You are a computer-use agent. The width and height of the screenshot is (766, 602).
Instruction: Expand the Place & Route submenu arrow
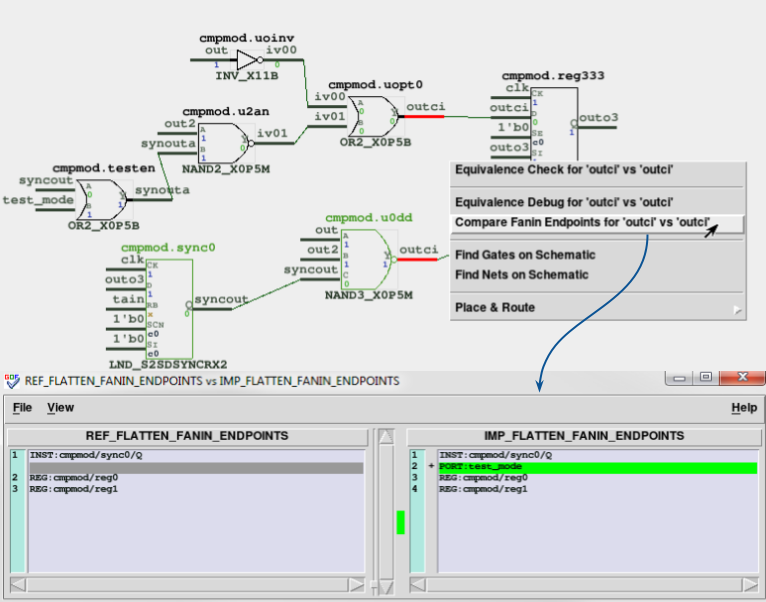click(x=737, y=309)
